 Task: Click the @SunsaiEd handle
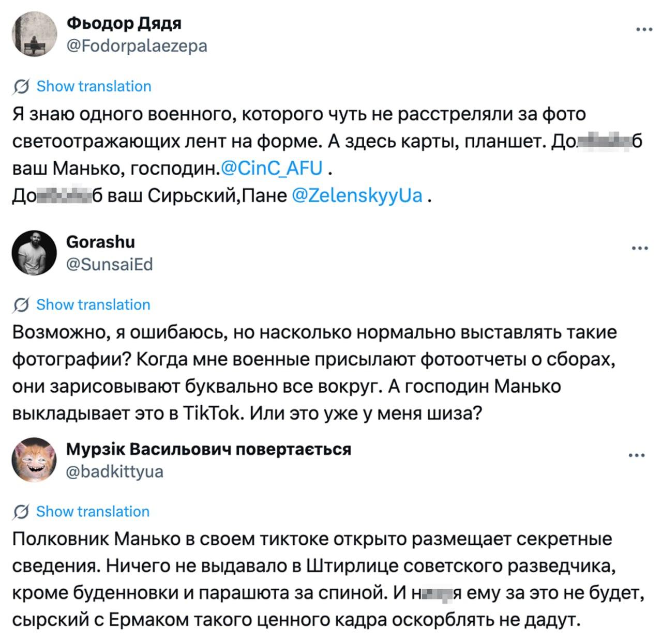click(110, 265)
